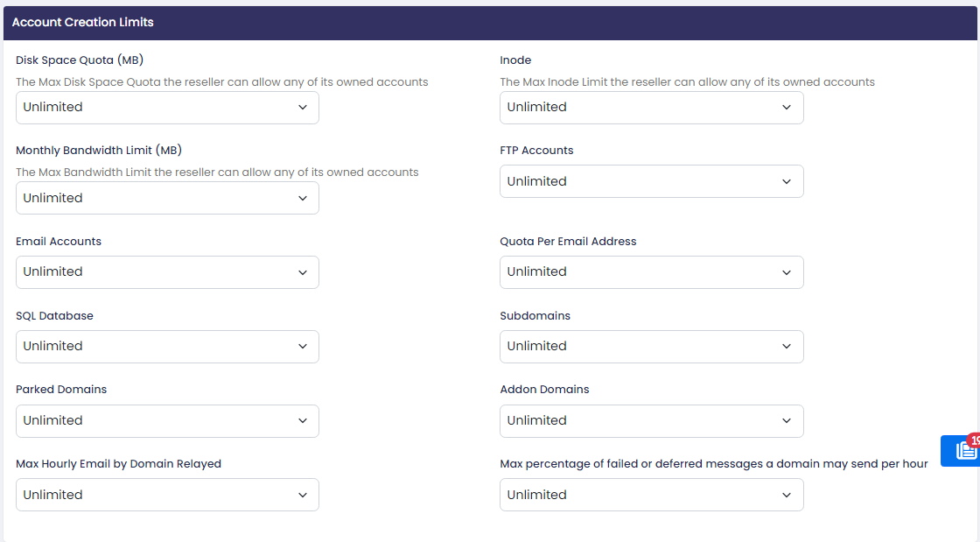The width and height of the screenshot is (980, 542).
Task: Click the Quota Per Email Address label
Action: (x=568, y=242)
